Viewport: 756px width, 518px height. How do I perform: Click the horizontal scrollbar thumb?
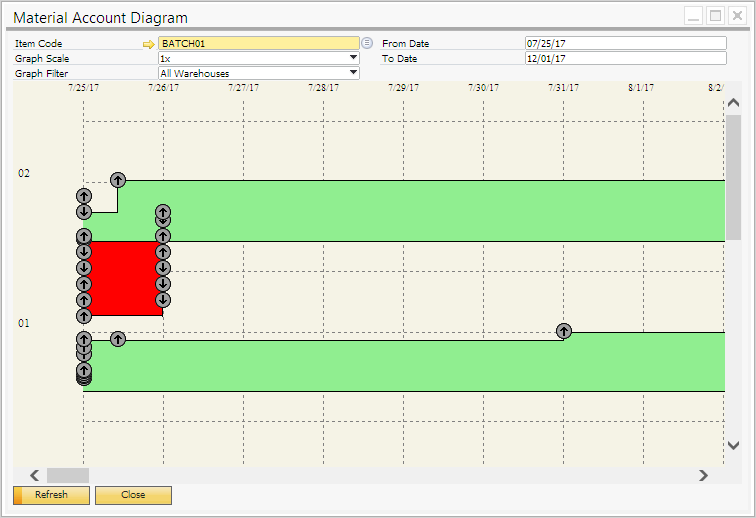tap(68, 475)
